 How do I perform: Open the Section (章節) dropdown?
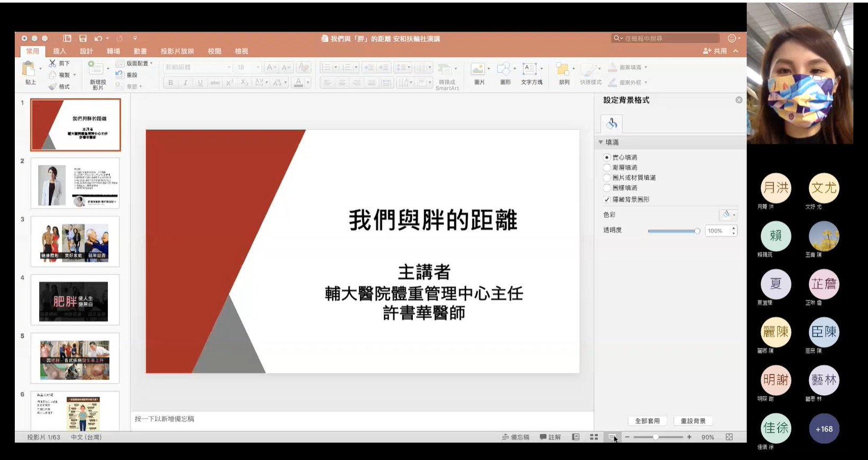pyautogui.click(x=130, y=87)
